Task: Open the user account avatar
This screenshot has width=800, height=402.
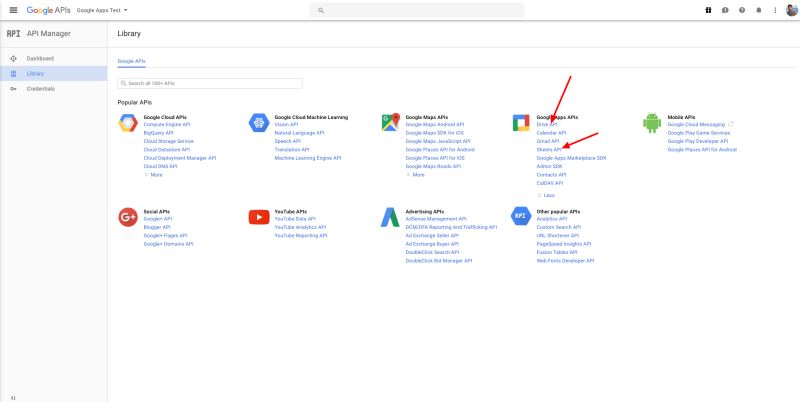Action: [x=791, y=10]
